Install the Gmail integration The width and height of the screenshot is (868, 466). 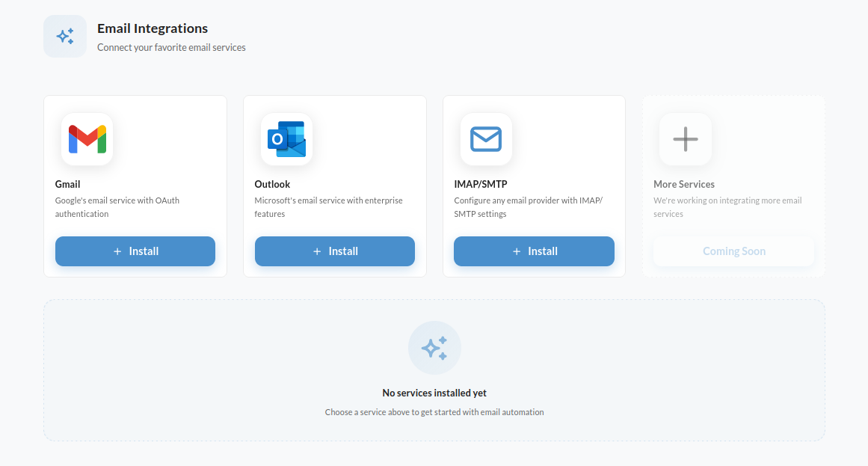click(135, 251)
